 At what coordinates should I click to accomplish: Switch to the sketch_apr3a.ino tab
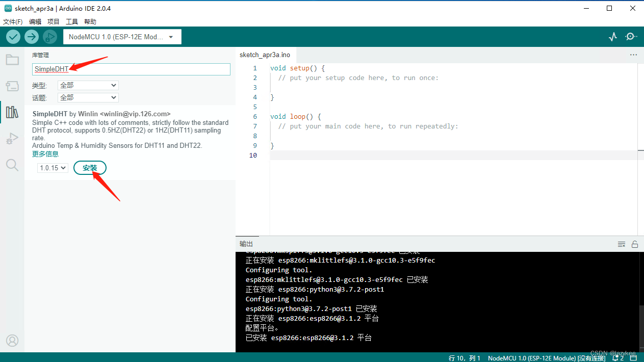(265, 55)
